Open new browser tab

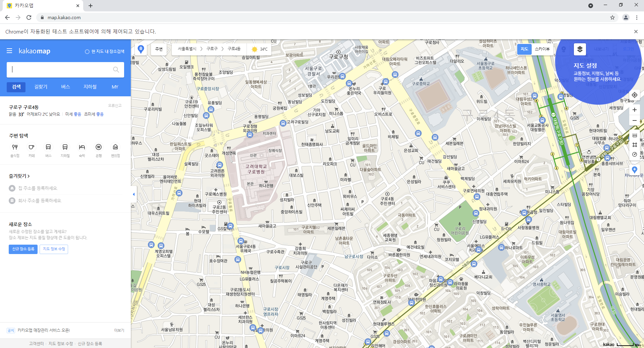91,6
